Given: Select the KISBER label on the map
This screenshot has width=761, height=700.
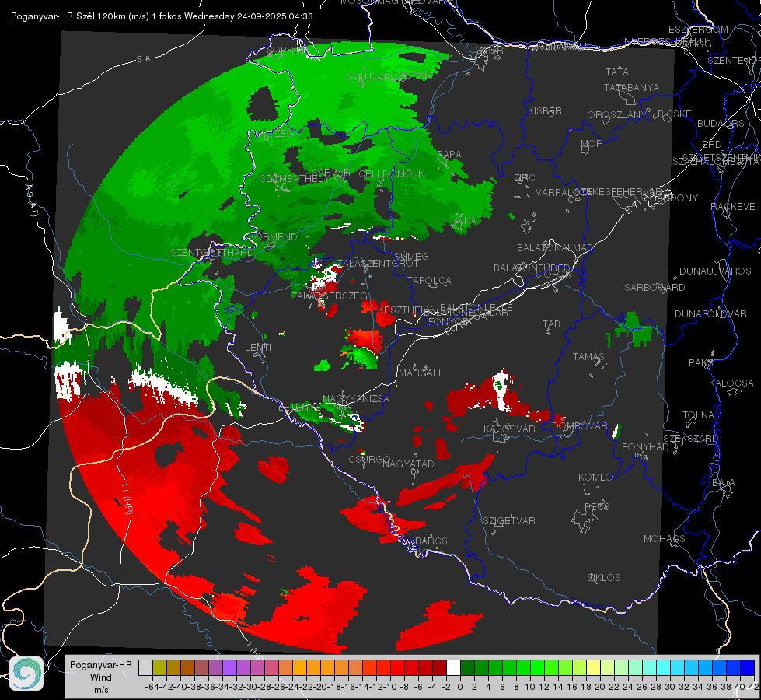Looking at the screenshot, I should click(x=545, y=110).
